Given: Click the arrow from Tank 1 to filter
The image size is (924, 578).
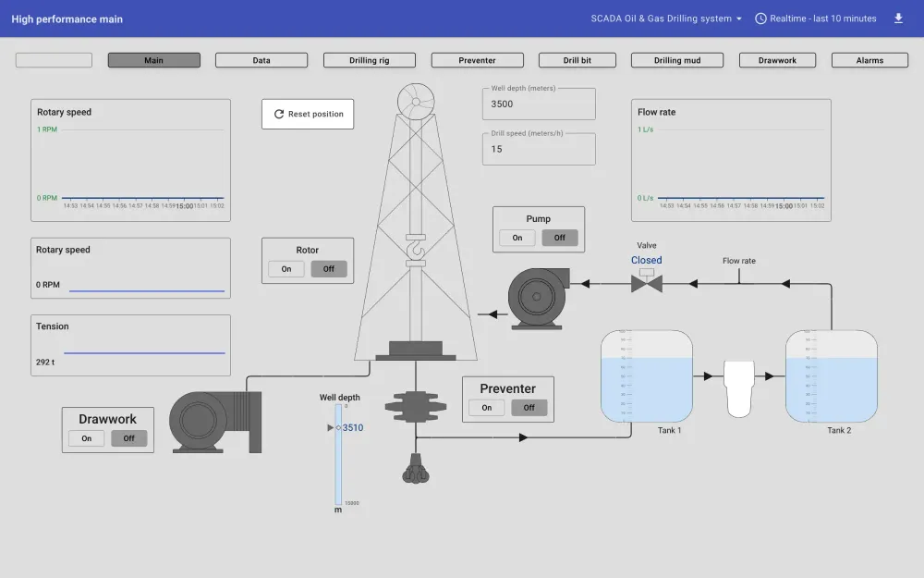Looking at the screenshot, I should point(709,376).
